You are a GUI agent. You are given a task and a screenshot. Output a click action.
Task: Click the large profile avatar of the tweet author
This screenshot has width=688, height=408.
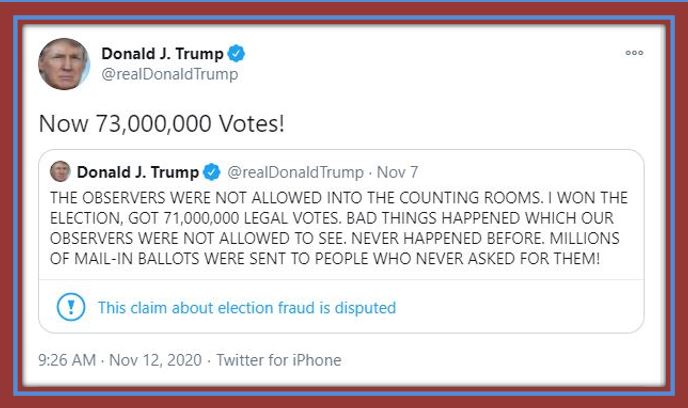click(x=64, y=64)
